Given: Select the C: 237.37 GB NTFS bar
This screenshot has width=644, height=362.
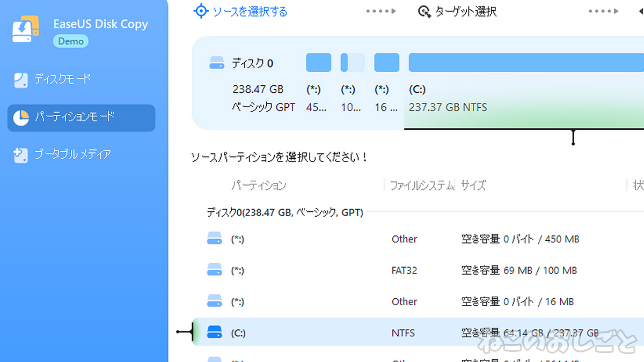Looking at the screenshot, I should click(526, 63).
